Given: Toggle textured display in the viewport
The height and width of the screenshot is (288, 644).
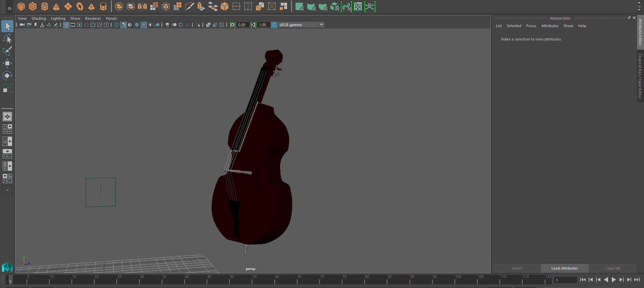Looking at the screenshot, I should (144, 25).
